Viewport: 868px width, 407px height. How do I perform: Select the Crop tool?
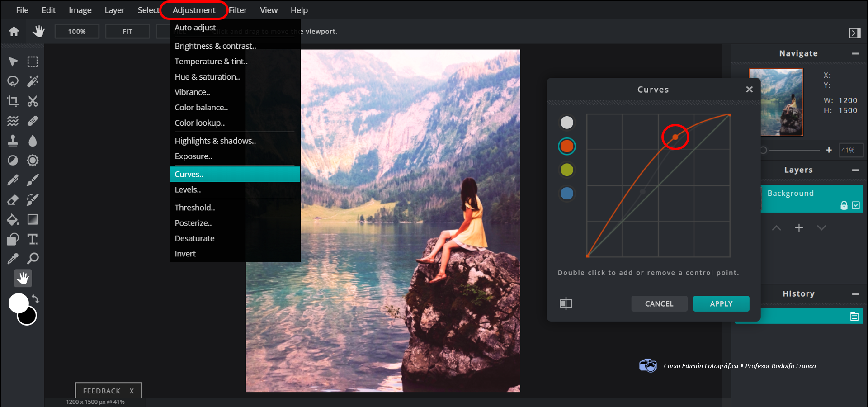pos(13,101)
